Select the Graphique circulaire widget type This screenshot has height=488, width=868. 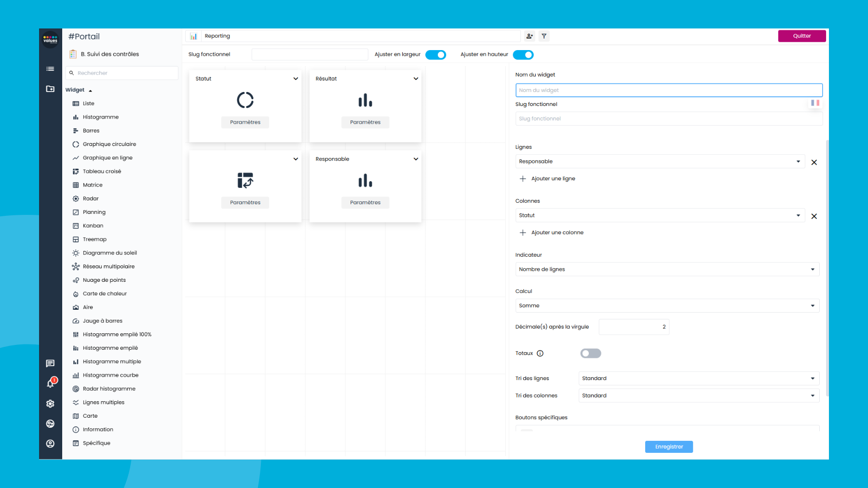click(x=109, y=144)
